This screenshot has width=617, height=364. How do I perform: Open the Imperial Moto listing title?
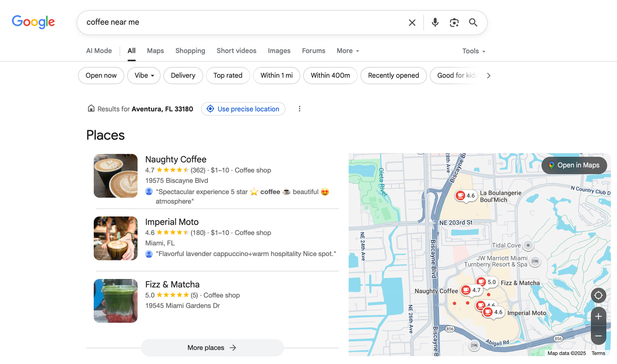point(172,222)
